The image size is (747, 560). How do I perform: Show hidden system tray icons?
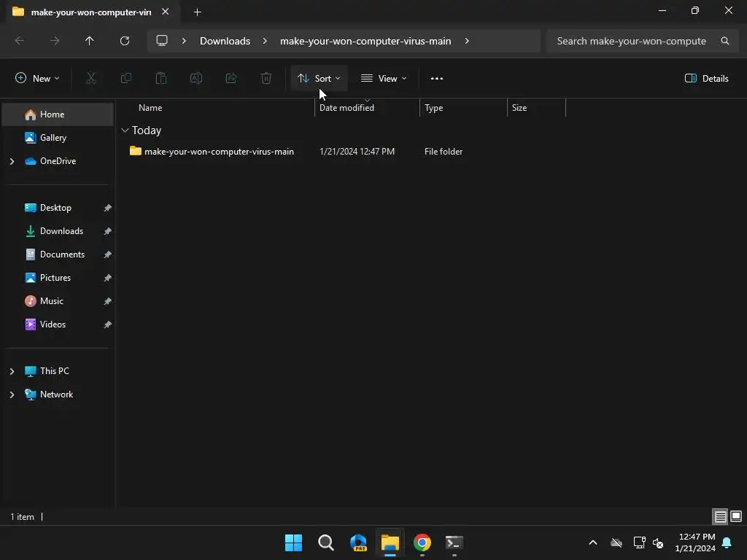593,542
